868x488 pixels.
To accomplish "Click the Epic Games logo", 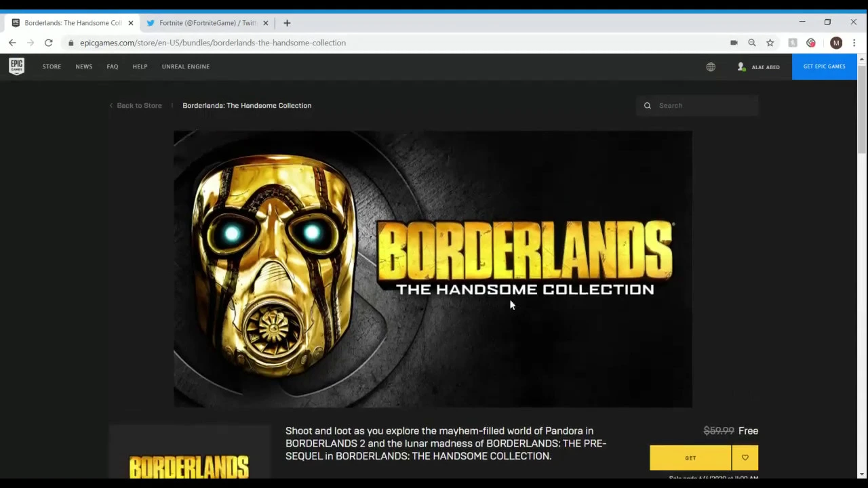I will pyautogui.click(x=17, y=66).
